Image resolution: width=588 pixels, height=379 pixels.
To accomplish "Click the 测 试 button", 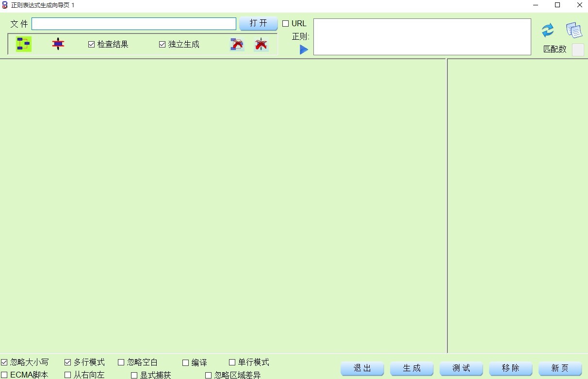I will [461, 368].
